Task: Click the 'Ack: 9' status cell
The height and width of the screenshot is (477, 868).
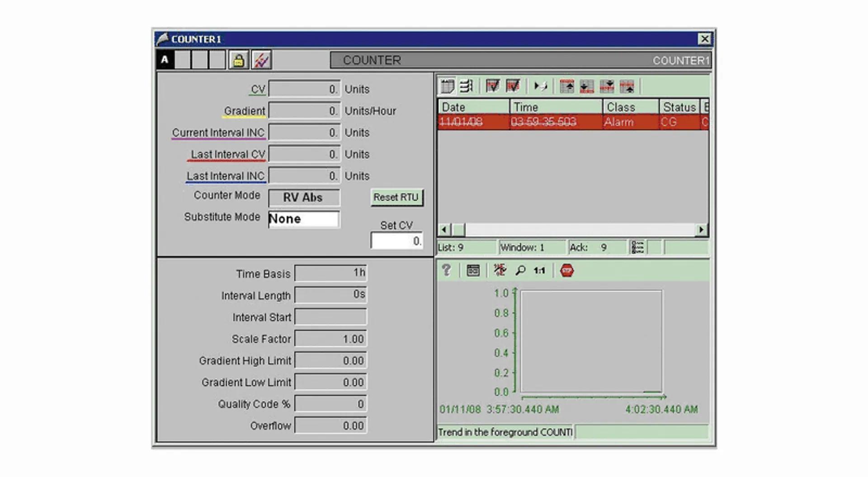Action: 597,248
